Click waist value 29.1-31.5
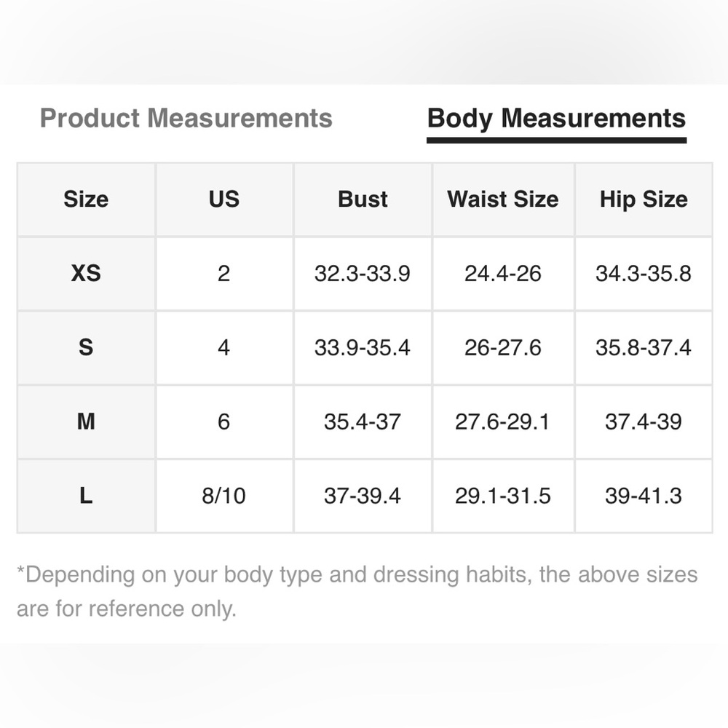 (503, 496)
